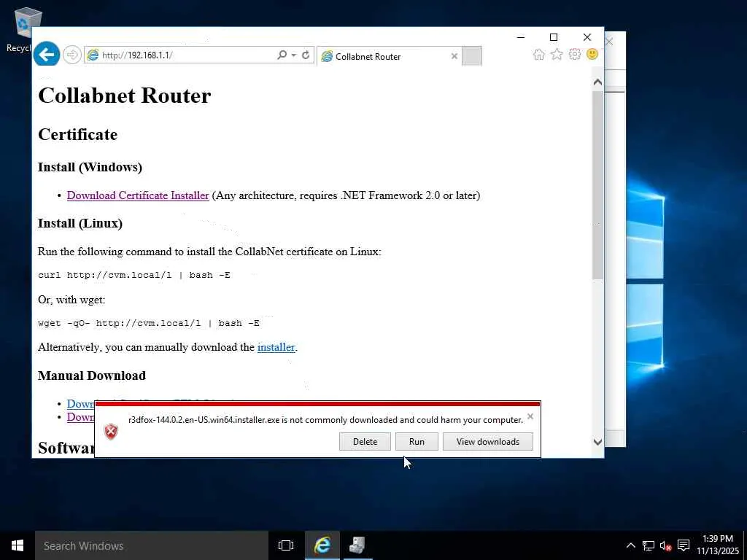
Task: Click the Search Windows box
Action: (152, 545)
